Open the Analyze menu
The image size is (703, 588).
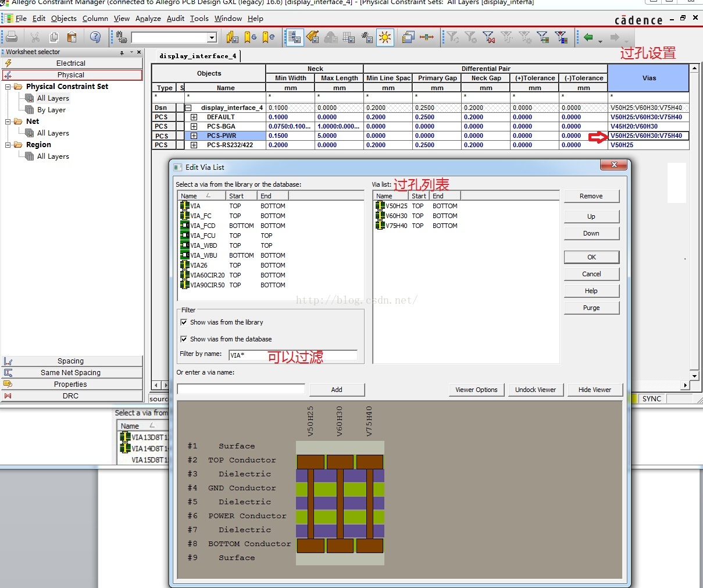click(148, 19)
